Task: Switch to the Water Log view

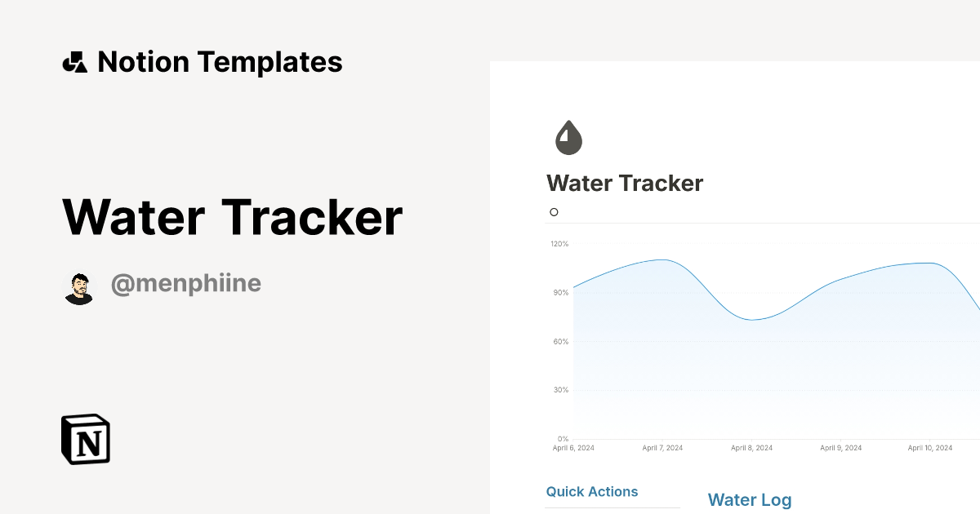Action: coord(749,499)
